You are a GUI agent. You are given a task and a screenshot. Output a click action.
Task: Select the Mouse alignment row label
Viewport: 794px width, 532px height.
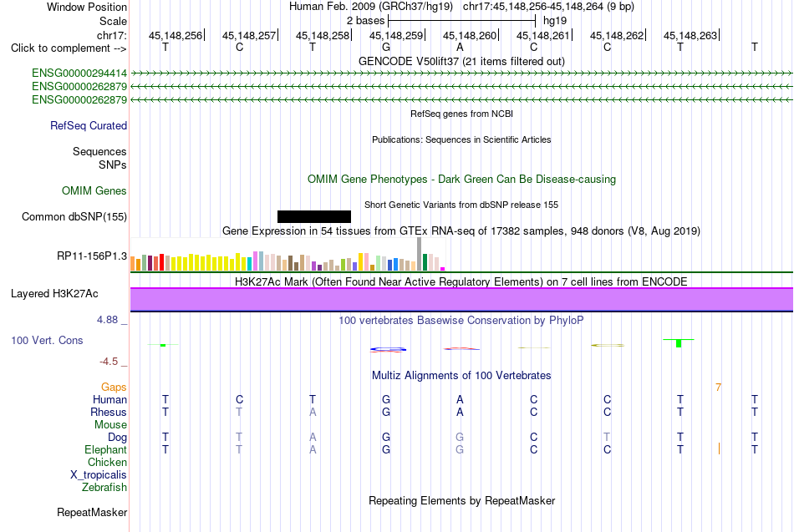[110, 425]
